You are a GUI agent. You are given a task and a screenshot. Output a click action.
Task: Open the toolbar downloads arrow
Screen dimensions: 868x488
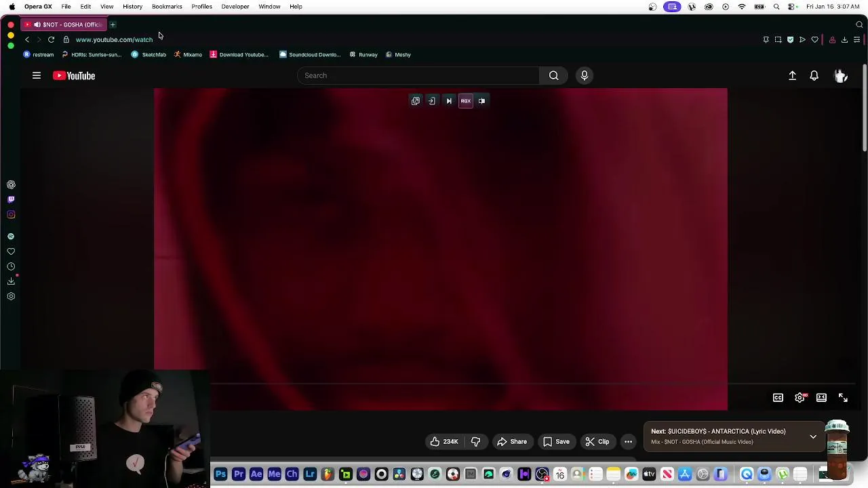pos(845,39)
